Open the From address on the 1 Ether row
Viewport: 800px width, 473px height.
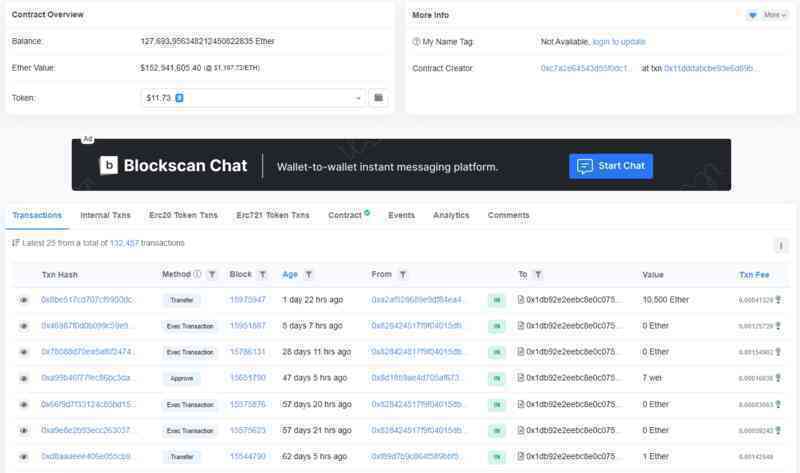417,456
